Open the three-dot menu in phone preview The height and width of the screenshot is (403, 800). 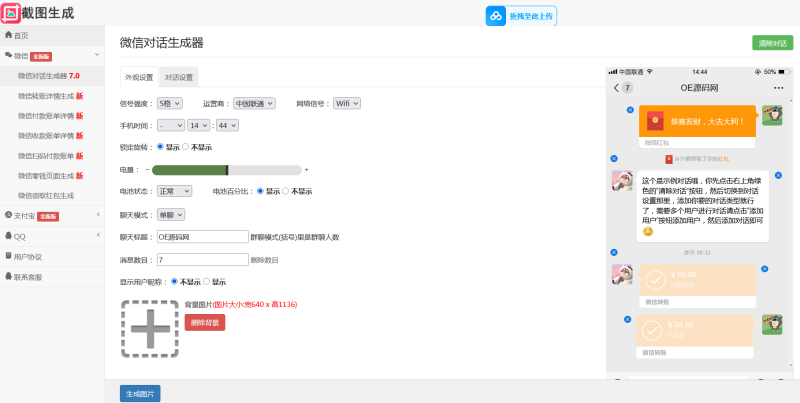[x=778, y=88]
